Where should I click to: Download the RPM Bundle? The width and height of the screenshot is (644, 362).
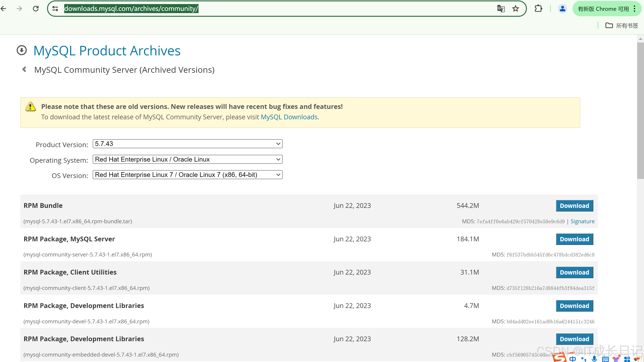click(x=574, y=206)
